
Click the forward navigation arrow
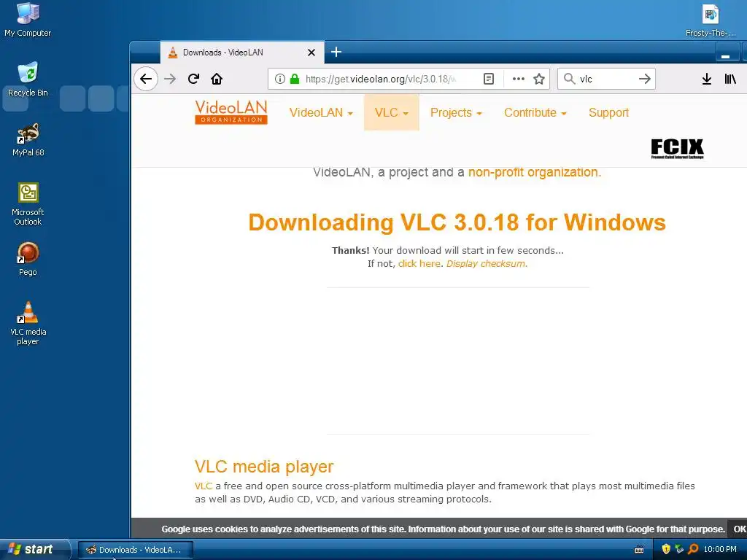pos(170,79)
